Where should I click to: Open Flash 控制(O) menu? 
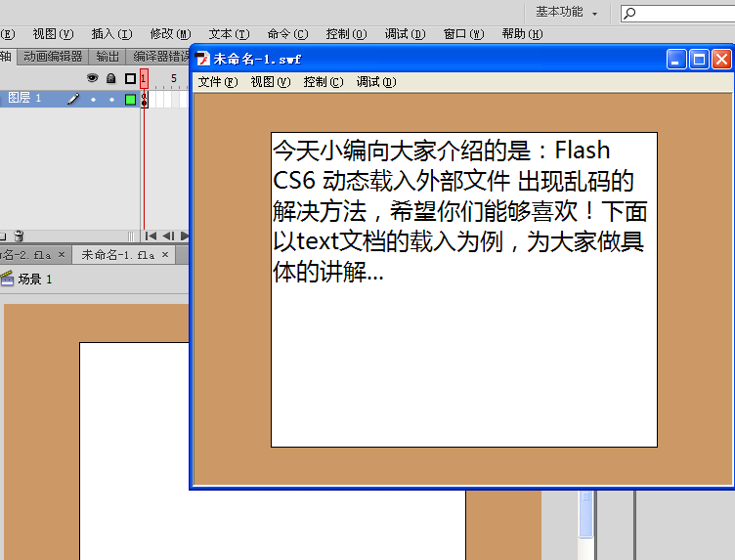point(346,34)
